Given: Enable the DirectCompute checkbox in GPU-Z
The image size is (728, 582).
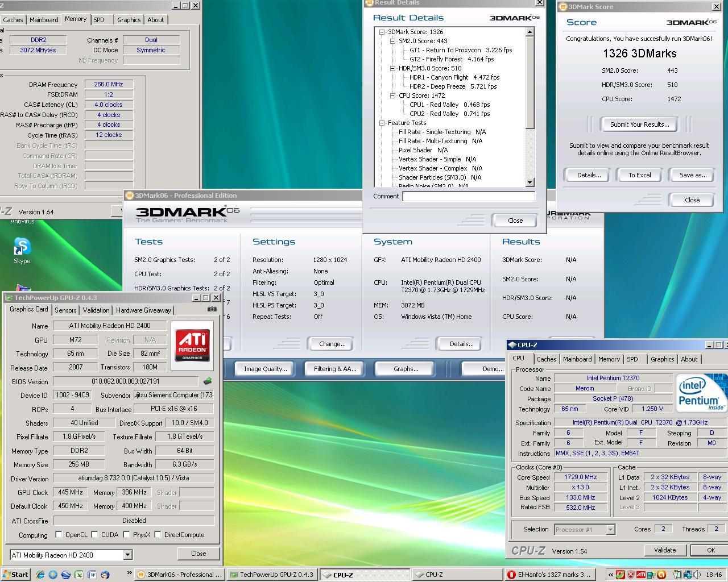Looking at the screenshot, I should (158, 535).
